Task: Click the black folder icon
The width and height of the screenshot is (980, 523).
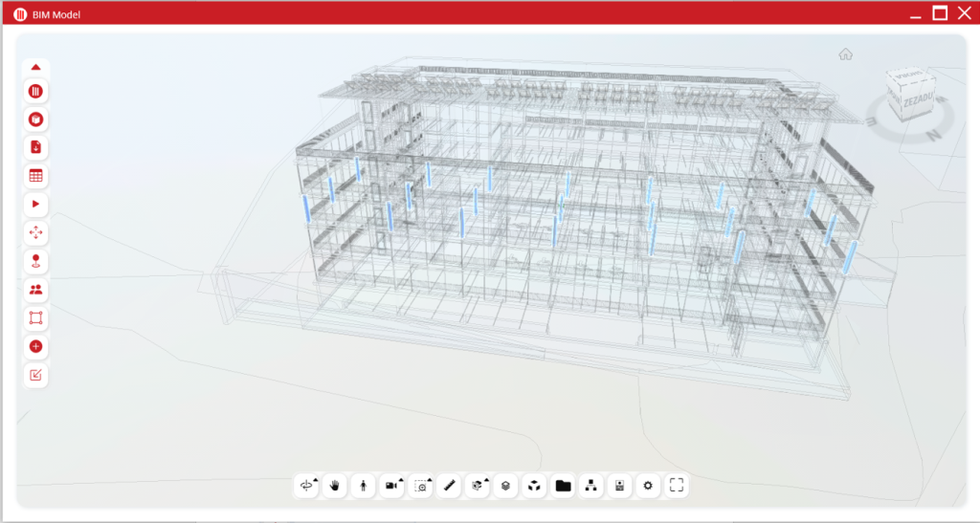Action: tap(563, 486)
